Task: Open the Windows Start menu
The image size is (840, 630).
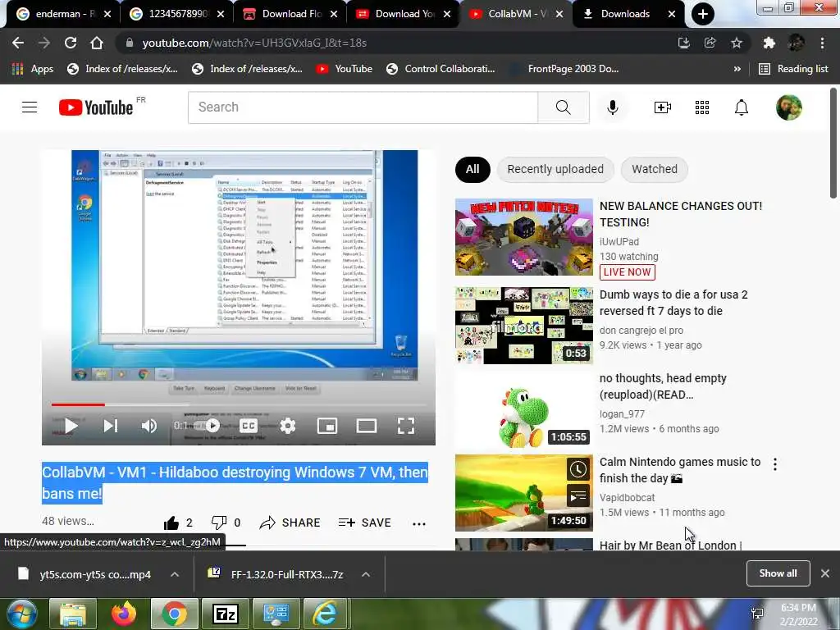Action: tap(21, 614)
